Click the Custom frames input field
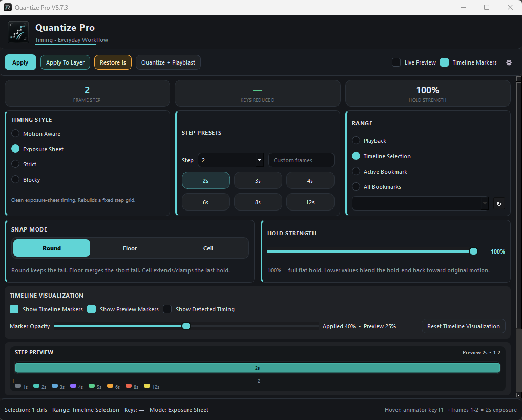 (x=301, y=160)
